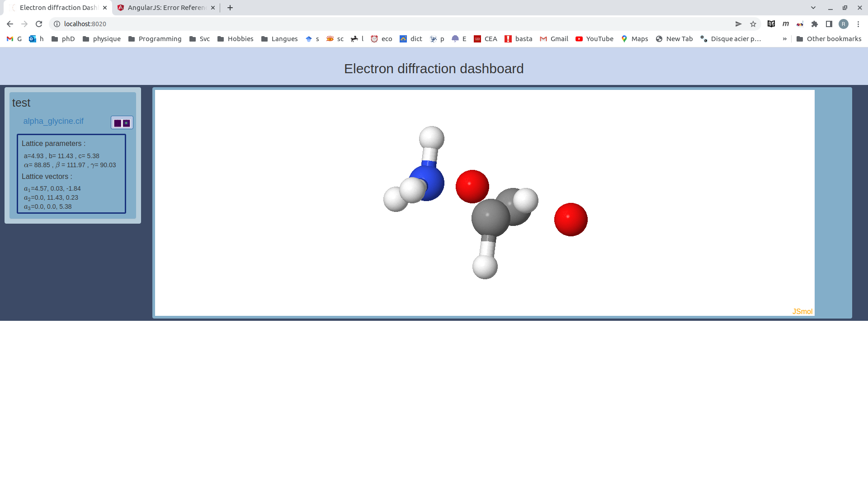
Task: Reload the page with the refresh icon
Action: click(39, 24)
